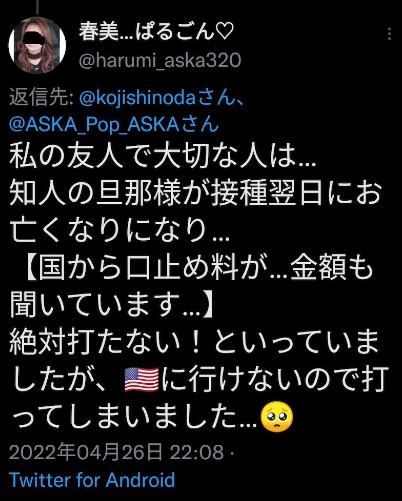
Task: Open the @harumi_aska320 handle
Action: [160, 61]
